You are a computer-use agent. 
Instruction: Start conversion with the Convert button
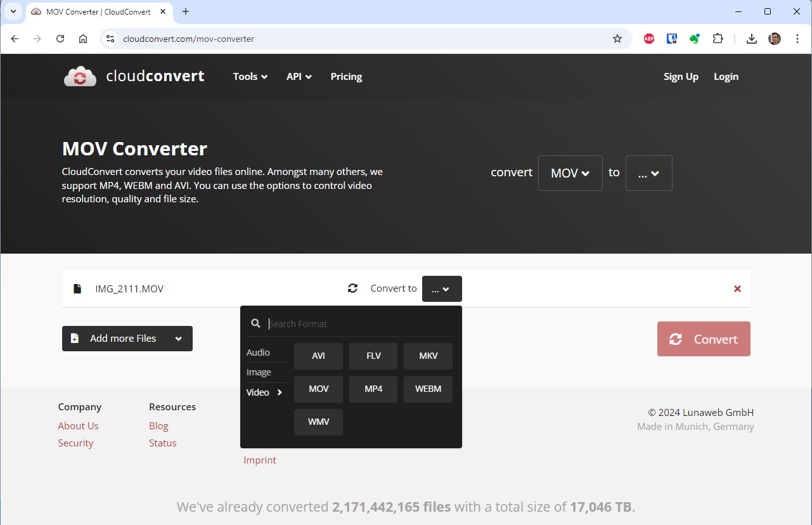704,339
